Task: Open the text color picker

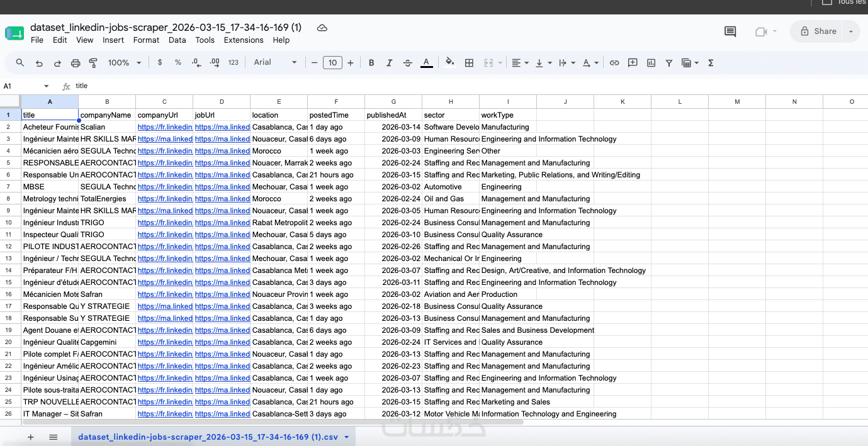Action: 426,63
